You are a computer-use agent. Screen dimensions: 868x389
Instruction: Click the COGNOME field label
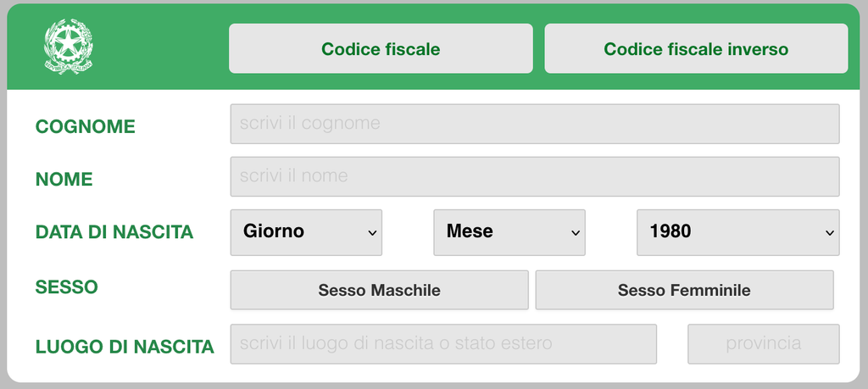click(x=86, y=127)
